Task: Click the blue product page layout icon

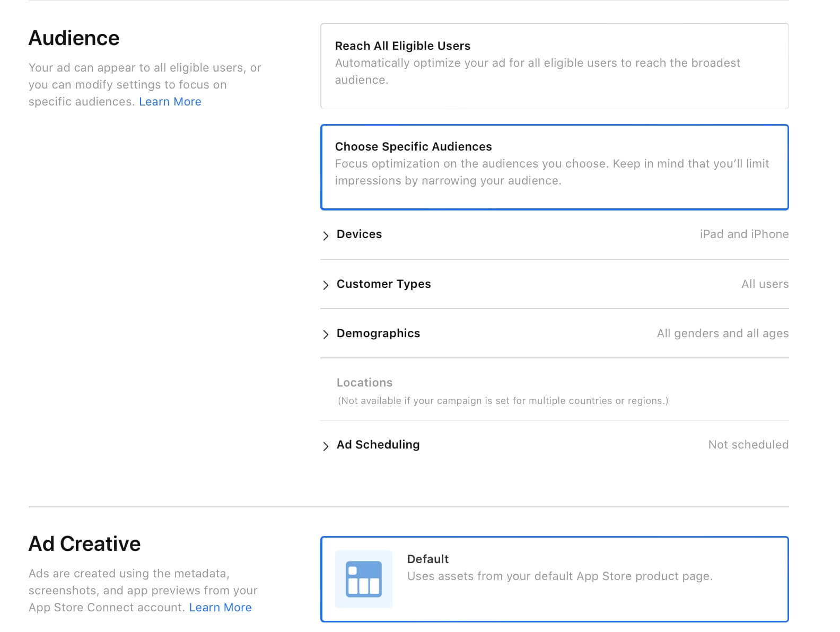Action: click(363, 579)
